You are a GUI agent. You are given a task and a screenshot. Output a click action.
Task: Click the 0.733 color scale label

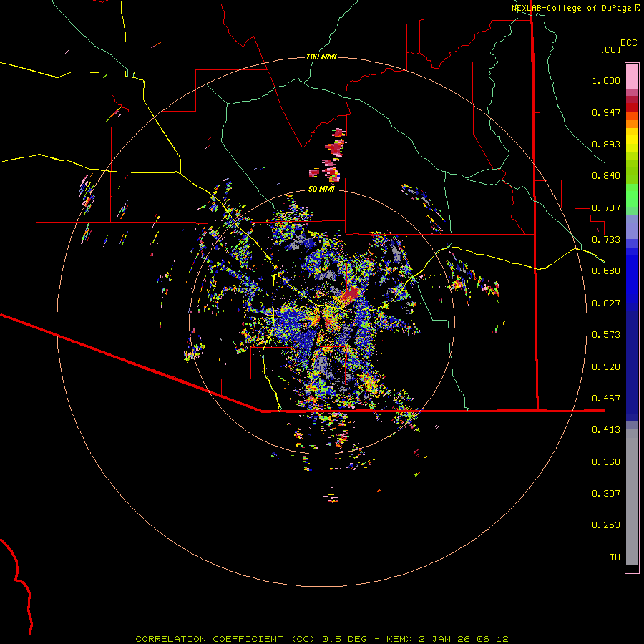pyautogui.click(x=606, y=240)
